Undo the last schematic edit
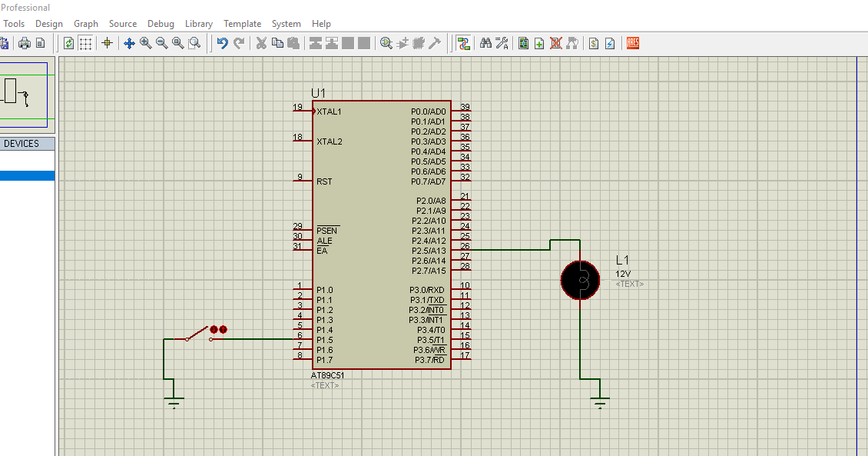Screen dimensions: 868x456 point(222,43)
